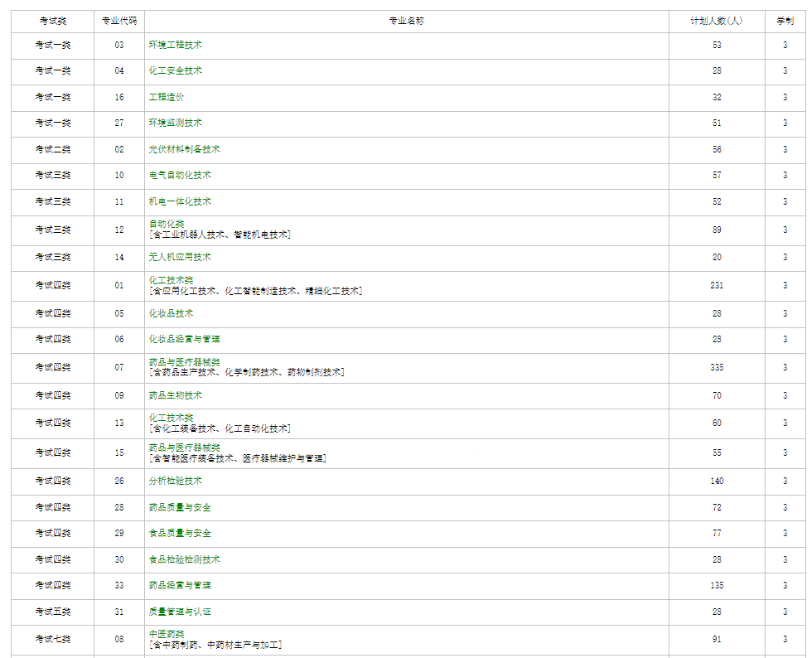
Task: Open the 环境工程技术 major link
Action: [x=175, y=45]
